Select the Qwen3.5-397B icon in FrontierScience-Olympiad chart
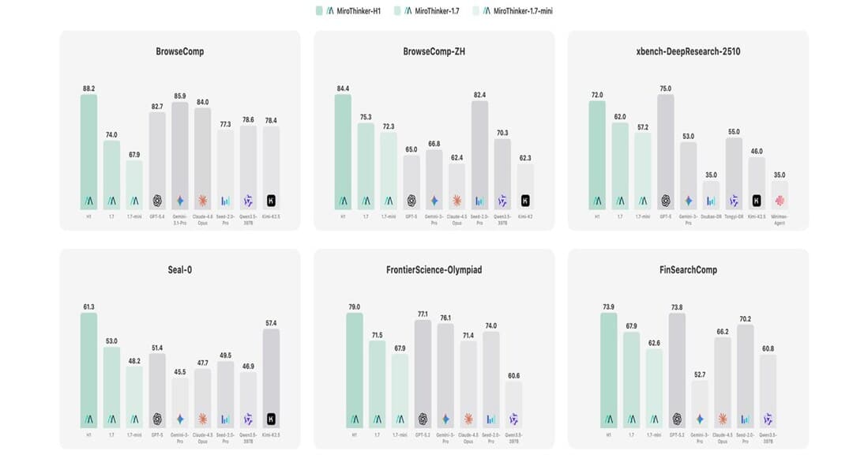Image resolution: width=868 pixels, height=455 pixels. click(513, 419)
